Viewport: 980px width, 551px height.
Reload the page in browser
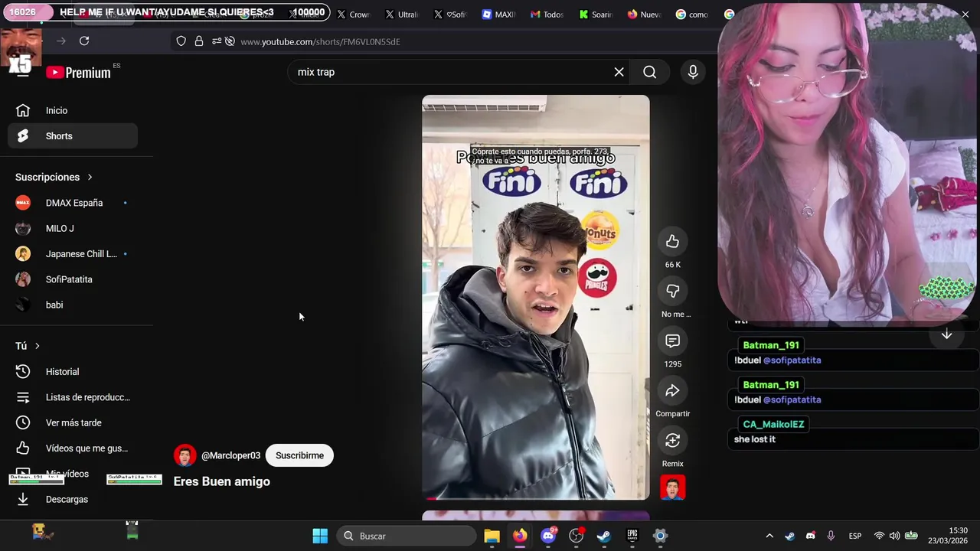pyautogui.click(x=84, y=41)
